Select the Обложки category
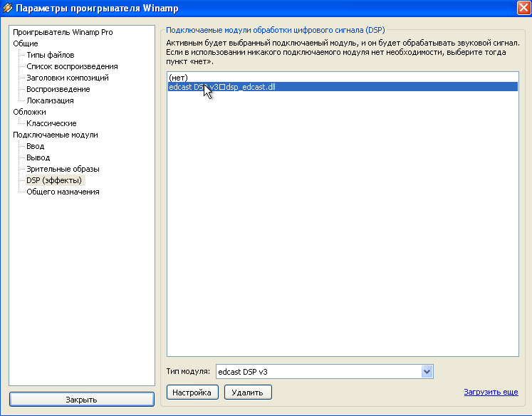 [x=29, y=112]
